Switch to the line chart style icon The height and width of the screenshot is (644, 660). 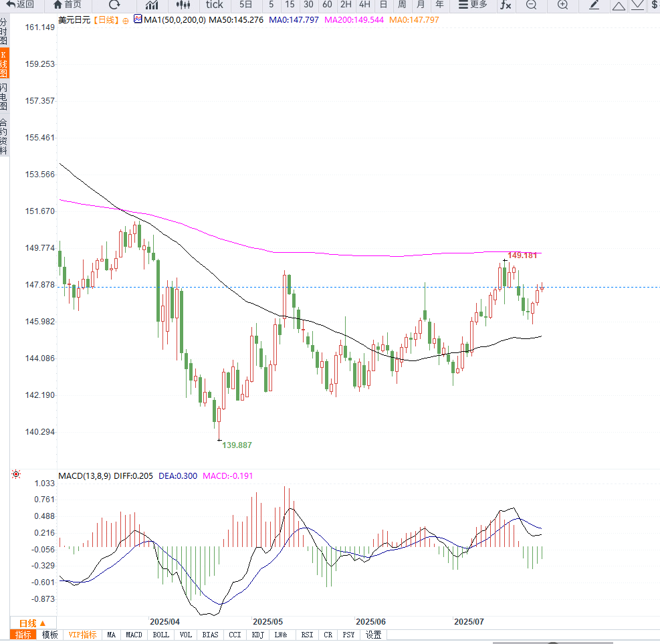click(x=152, y=5)
